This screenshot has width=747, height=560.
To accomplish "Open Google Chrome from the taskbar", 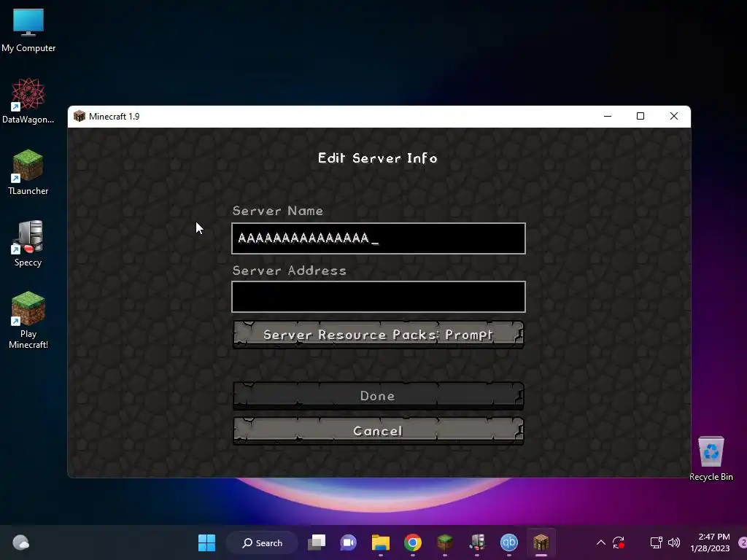I will [x=413, y=542].
